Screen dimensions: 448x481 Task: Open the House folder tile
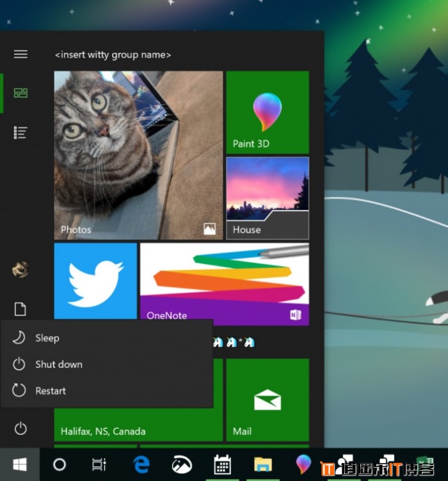coord(268,198)
